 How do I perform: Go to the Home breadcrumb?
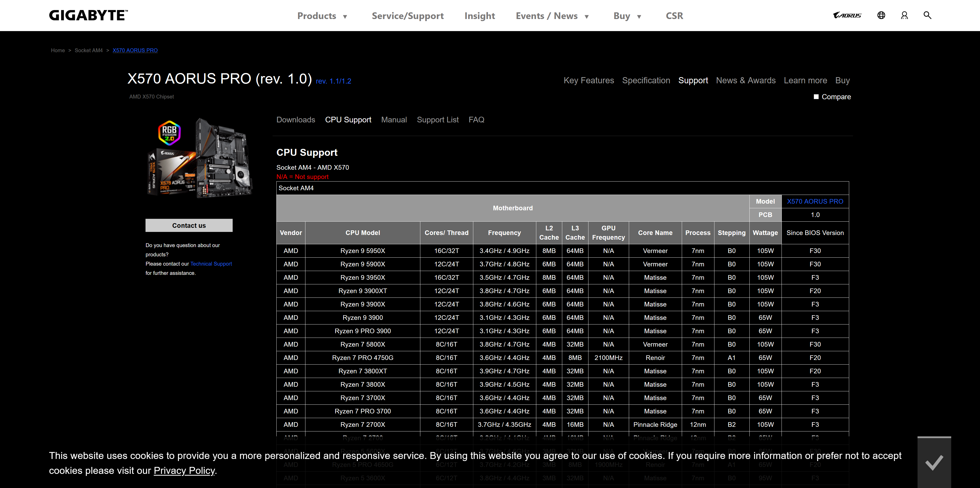[x=58, y=50]
